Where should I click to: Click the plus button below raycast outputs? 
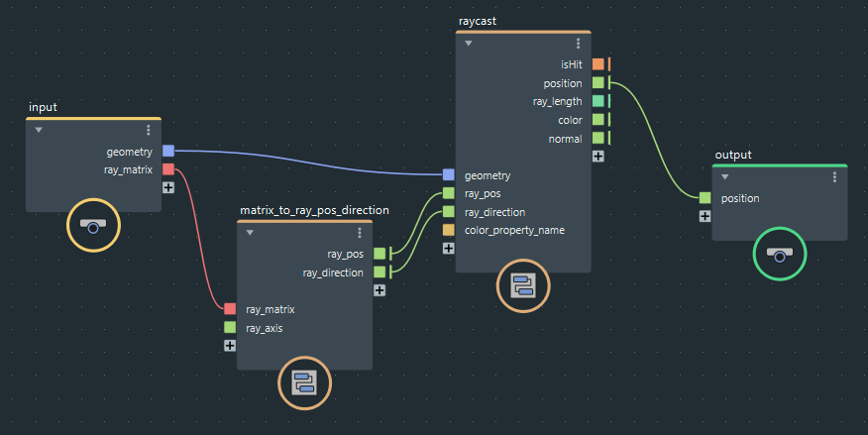coord(597,156)
